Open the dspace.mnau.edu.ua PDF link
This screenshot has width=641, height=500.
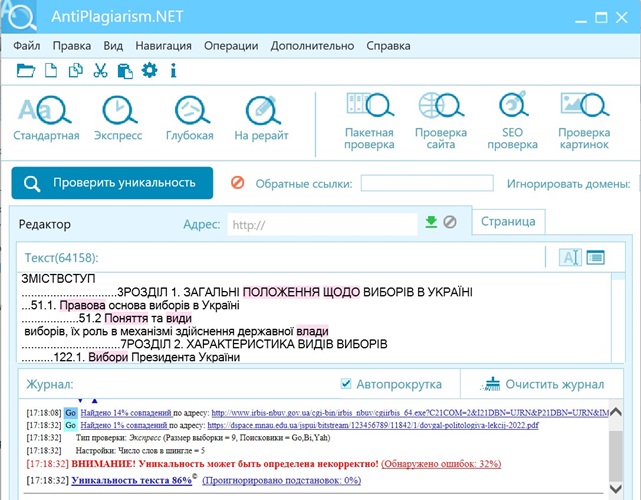point(373,425)
